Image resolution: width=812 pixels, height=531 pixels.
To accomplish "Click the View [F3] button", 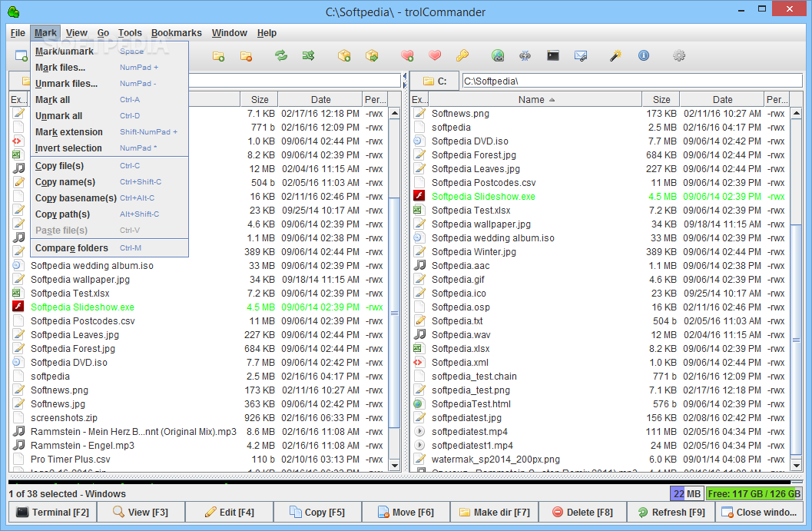I will pyautogui.click(x=141, y=512).
